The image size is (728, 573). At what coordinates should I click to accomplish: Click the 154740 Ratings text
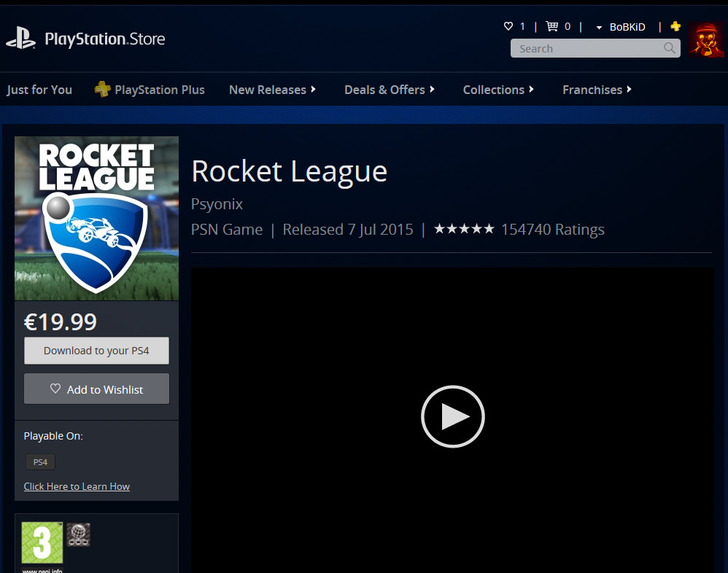553,229
